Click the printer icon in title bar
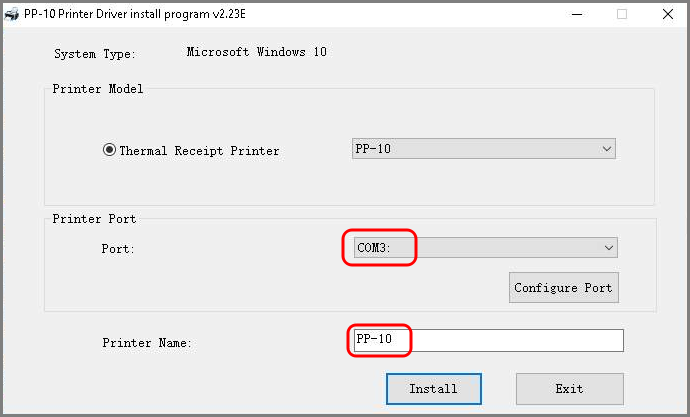 coord(11,14)
